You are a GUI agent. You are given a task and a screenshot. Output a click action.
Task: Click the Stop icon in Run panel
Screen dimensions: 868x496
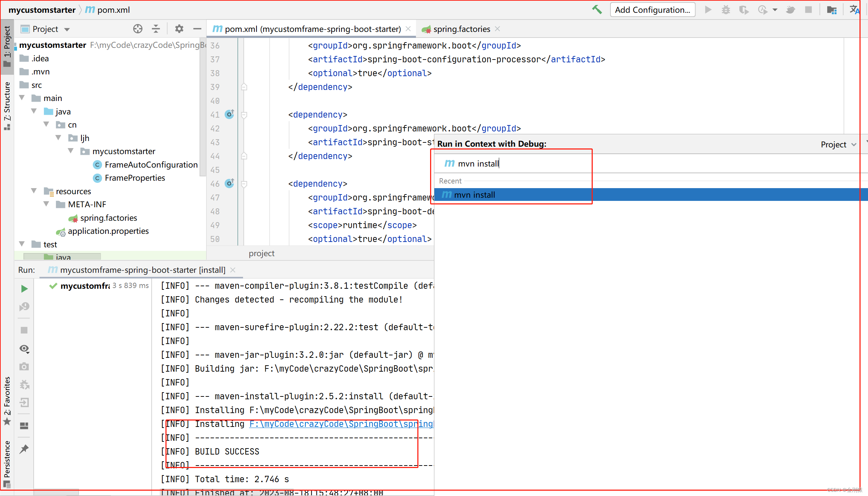(24, 330)
